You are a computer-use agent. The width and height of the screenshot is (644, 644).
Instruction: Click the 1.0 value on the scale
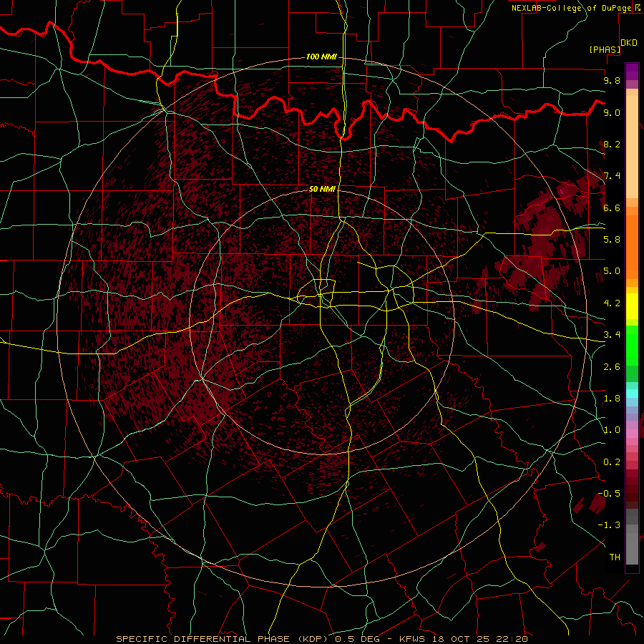[x=612, y=431]
